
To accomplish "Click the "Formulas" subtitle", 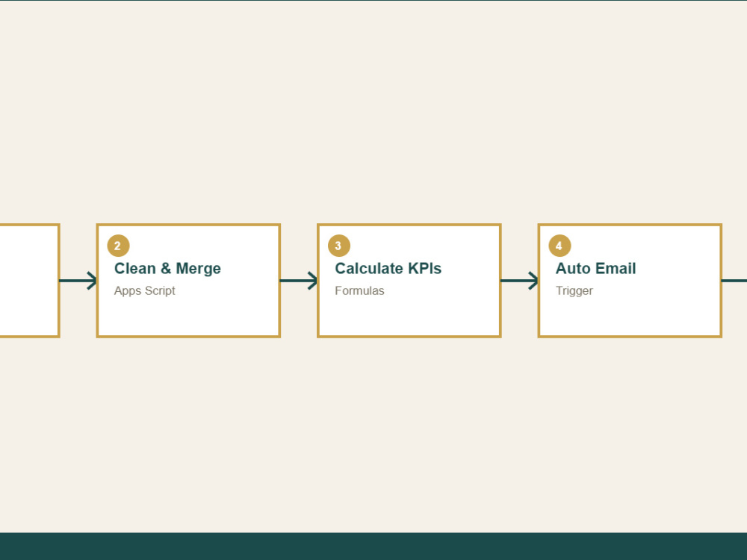I will pos(359,290).
